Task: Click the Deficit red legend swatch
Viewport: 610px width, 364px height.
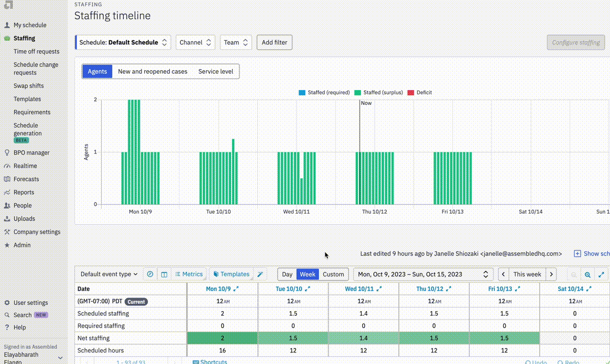Action: coord(411,93)
